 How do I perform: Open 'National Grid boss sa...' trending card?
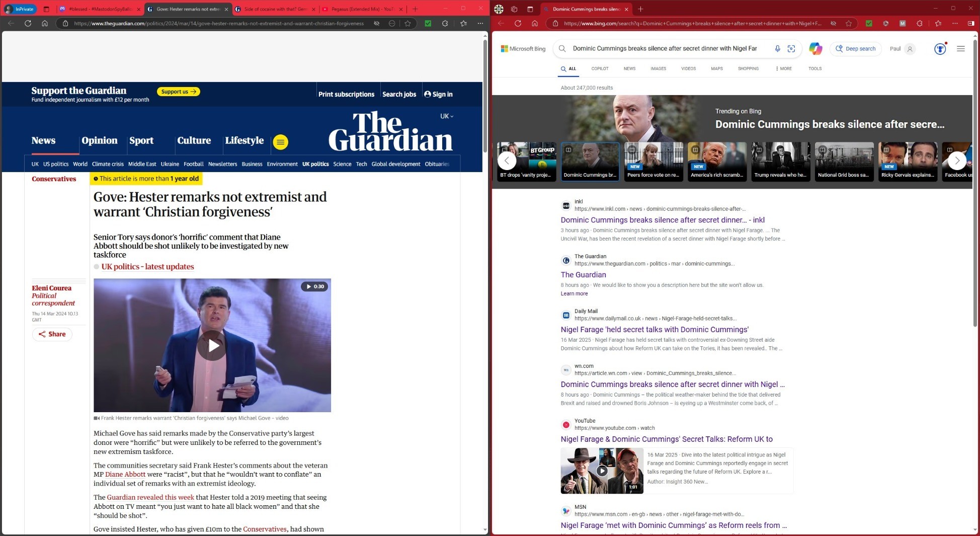pos(844,162)
